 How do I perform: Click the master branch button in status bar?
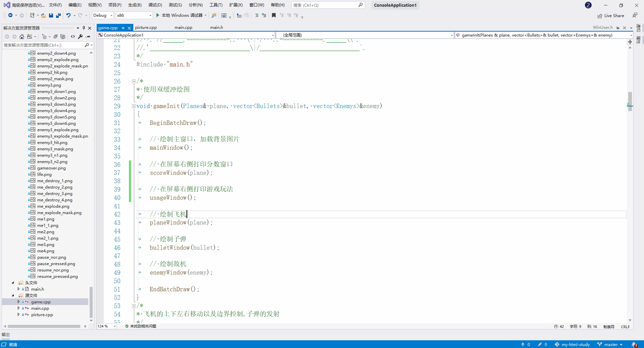click(x=610, y=345)
